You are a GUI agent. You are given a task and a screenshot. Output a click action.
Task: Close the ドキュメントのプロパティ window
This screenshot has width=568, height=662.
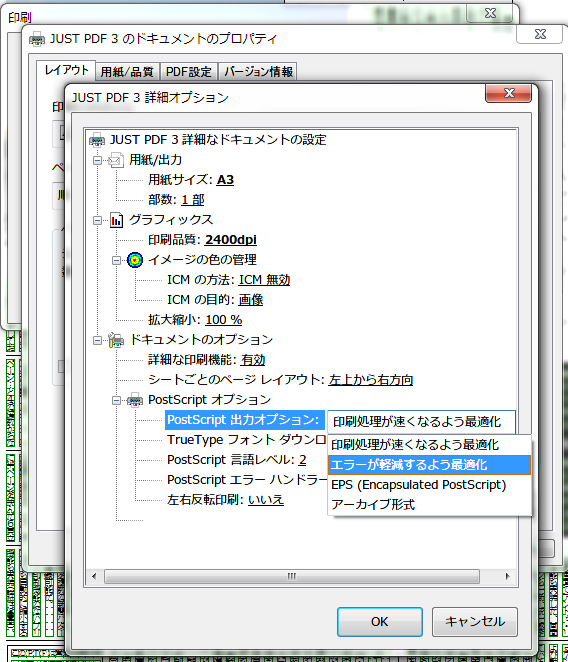540,34
